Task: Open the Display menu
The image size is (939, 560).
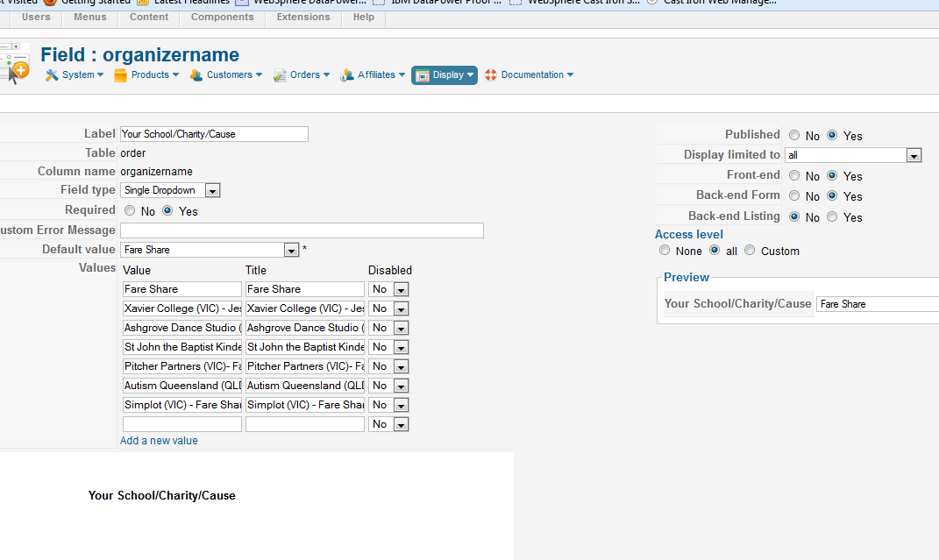Action: (445, 75)
